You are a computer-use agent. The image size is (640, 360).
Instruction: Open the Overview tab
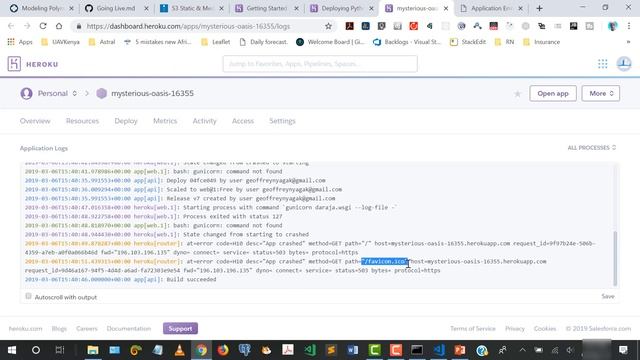coord(35,121)
